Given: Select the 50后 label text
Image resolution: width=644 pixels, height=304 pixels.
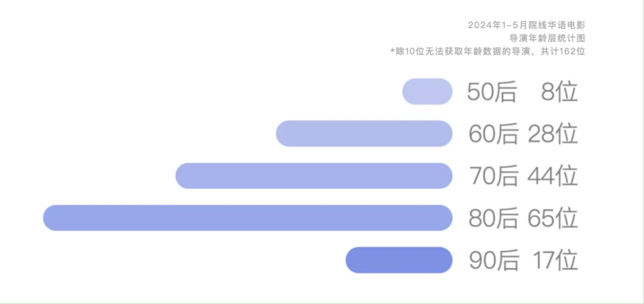Looking at the screenshot, I should [491, 92].
